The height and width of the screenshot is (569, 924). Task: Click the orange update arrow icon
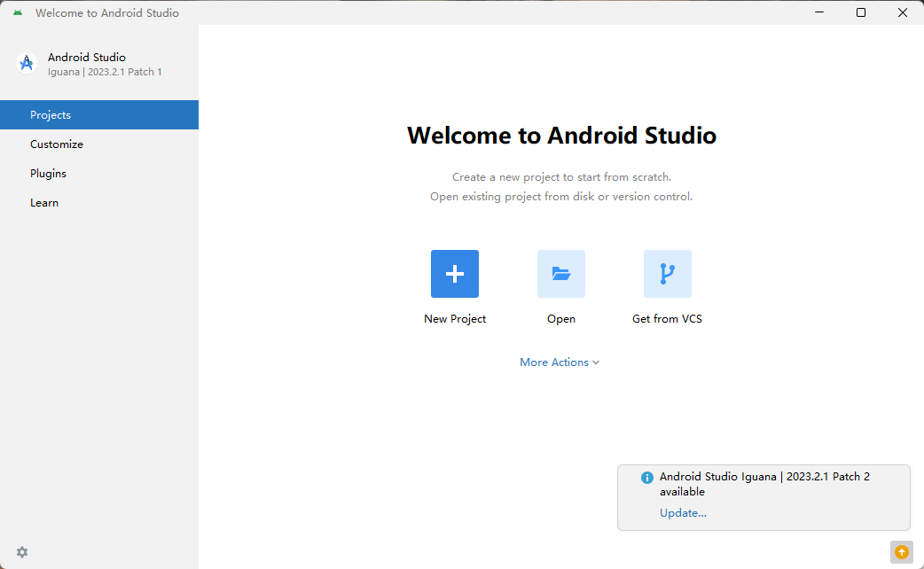[901, 552]
